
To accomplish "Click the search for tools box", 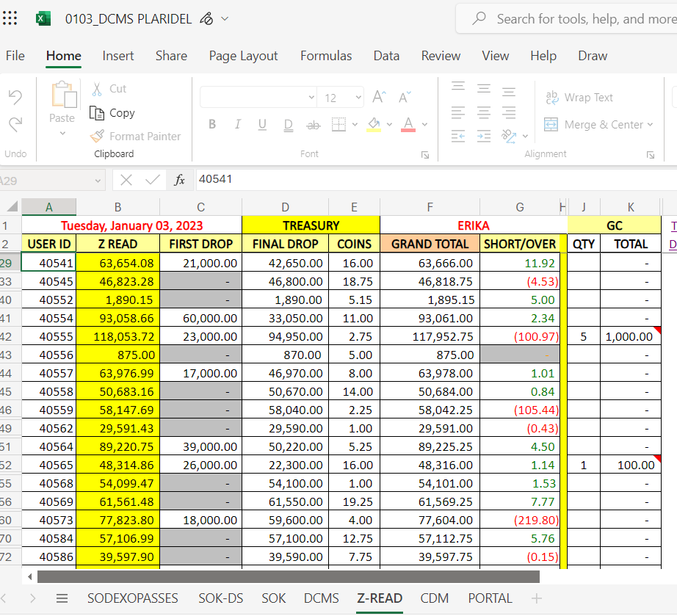I will pyautogui.click(x=566, y=18).
